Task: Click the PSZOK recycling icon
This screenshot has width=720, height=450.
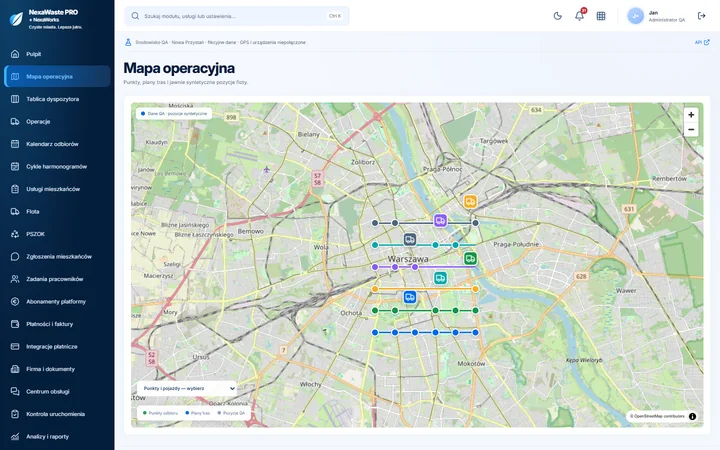Action: pos(15,234)
